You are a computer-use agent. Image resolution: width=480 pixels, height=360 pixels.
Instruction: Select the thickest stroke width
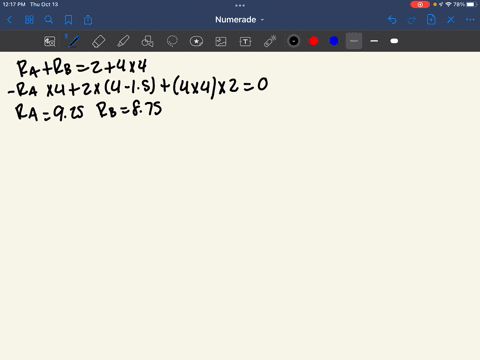tap(394, 41)
